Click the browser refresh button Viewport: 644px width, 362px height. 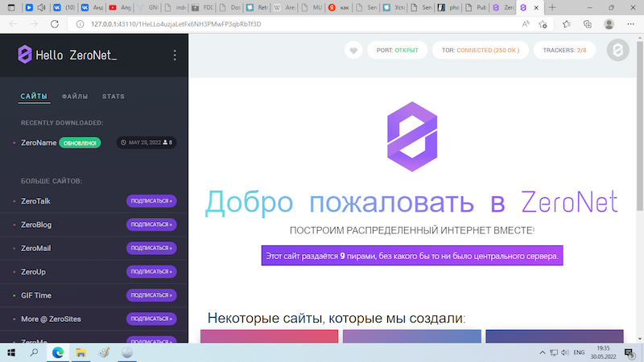(x=55, y=23)
